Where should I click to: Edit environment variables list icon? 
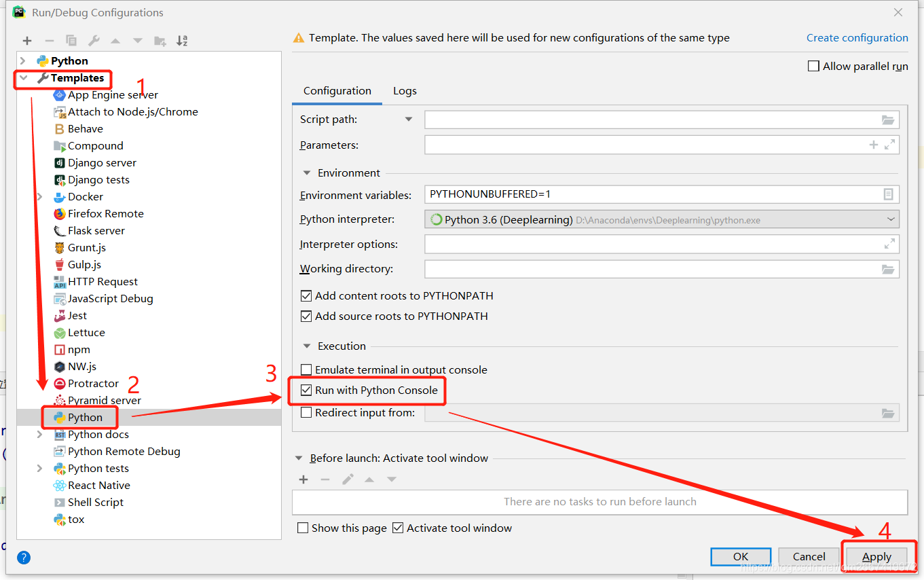888,194
